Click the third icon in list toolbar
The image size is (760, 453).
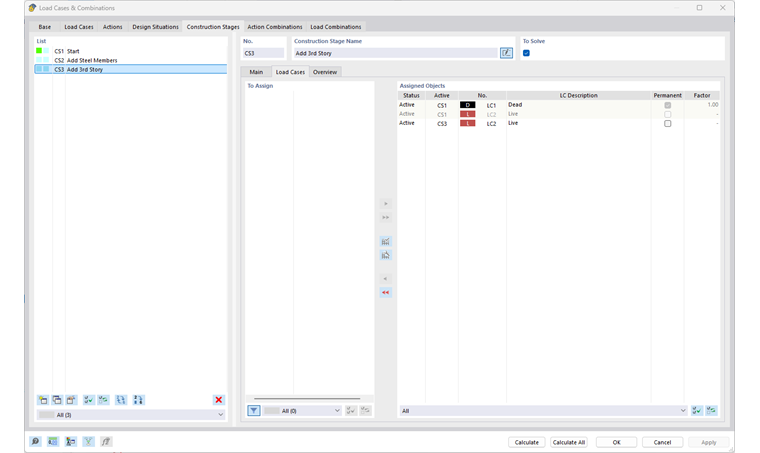[71, 400]
